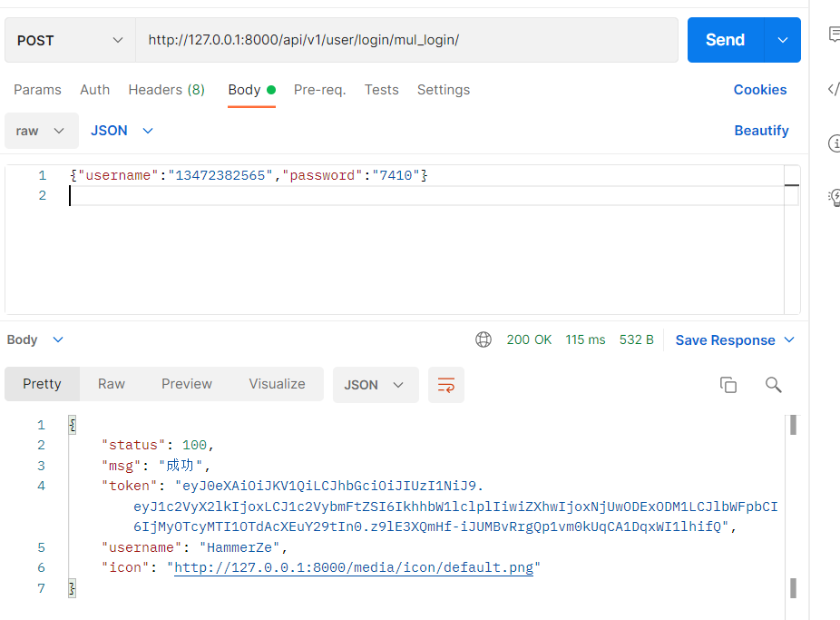The width and height of the screenshot is (840, 620).
Task: Open the raw body type dropdown
Action: point(41,131)
